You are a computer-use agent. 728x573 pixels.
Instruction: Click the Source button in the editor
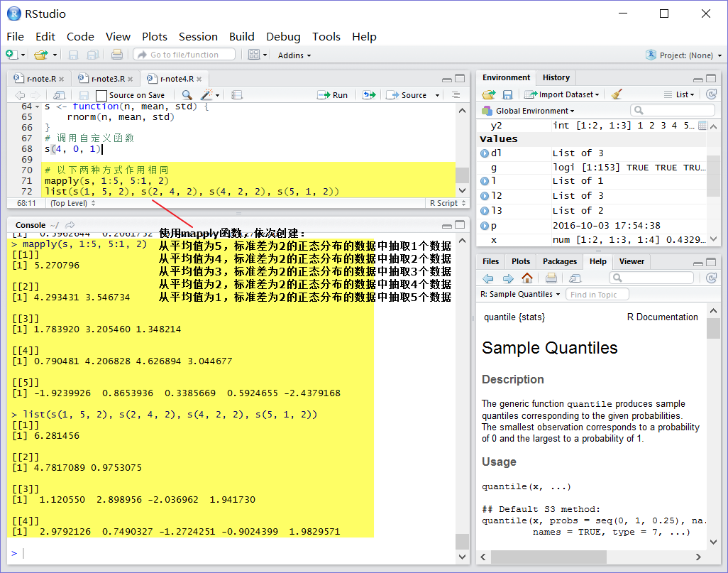(x=407, y=95)
